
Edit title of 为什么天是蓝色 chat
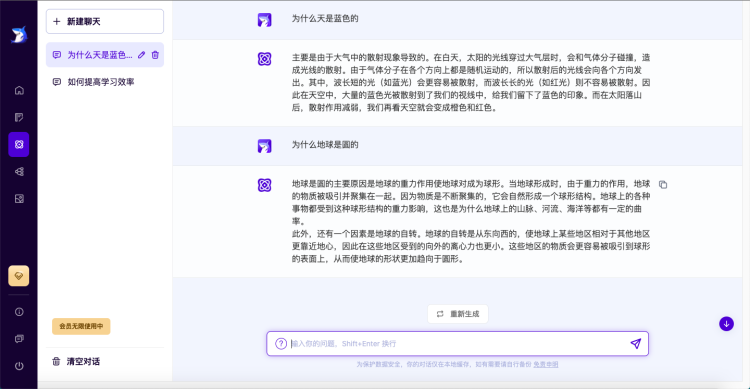click(142, 55)
